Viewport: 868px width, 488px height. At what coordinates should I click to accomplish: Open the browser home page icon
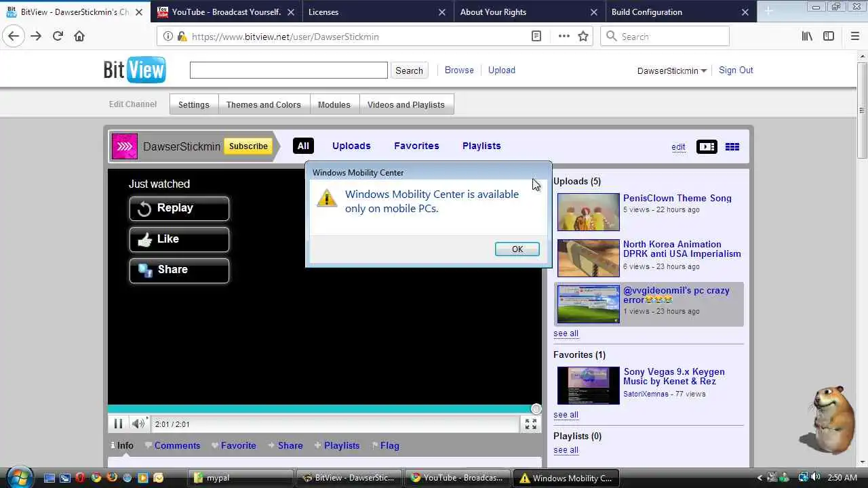[x=79, y=37]
